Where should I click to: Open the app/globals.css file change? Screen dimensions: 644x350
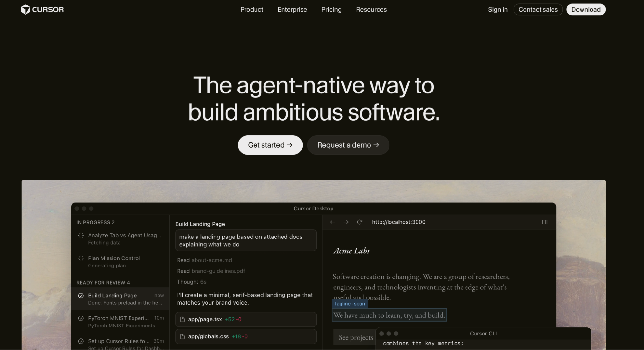246,336
